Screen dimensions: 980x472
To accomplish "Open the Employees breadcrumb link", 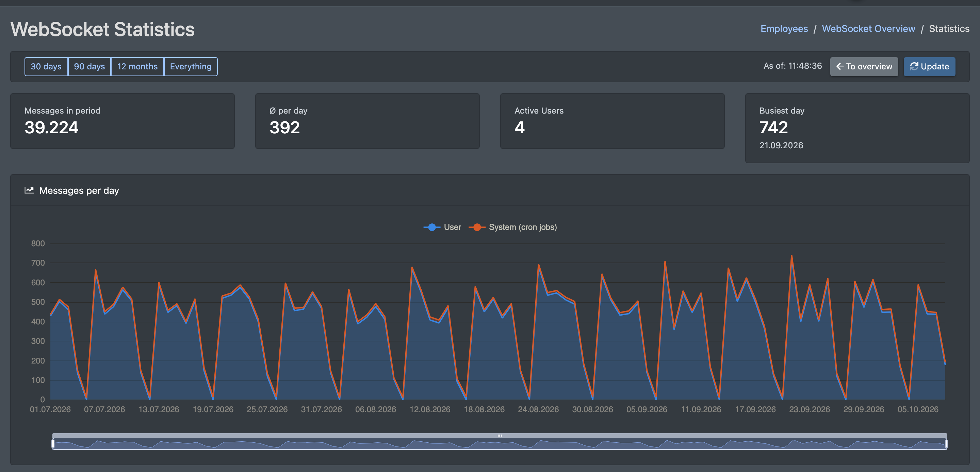I will pyautogui.click(x=784, y=29).
